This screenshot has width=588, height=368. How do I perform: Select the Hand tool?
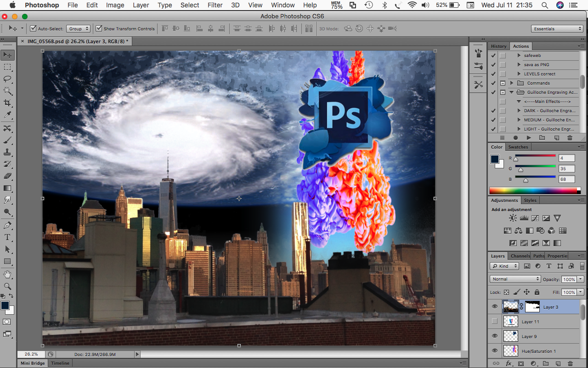tap(7, 275)
